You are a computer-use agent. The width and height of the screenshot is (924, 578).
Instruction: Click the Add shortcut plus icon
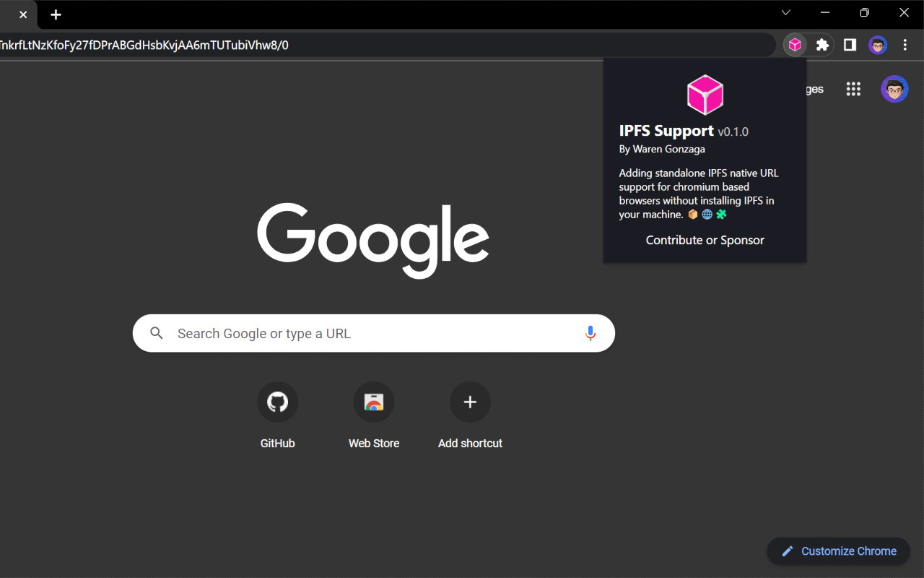point(470,402)
